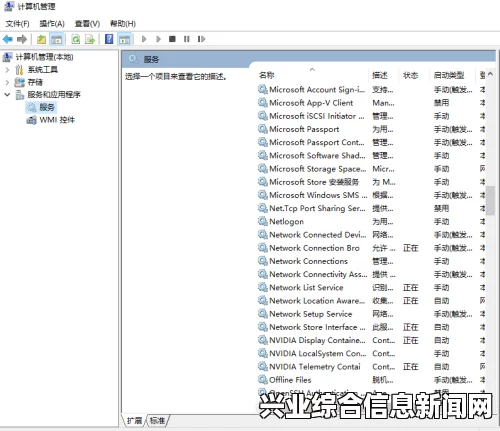
Task: Select the Netlogon service row
Action: point(371,222)
